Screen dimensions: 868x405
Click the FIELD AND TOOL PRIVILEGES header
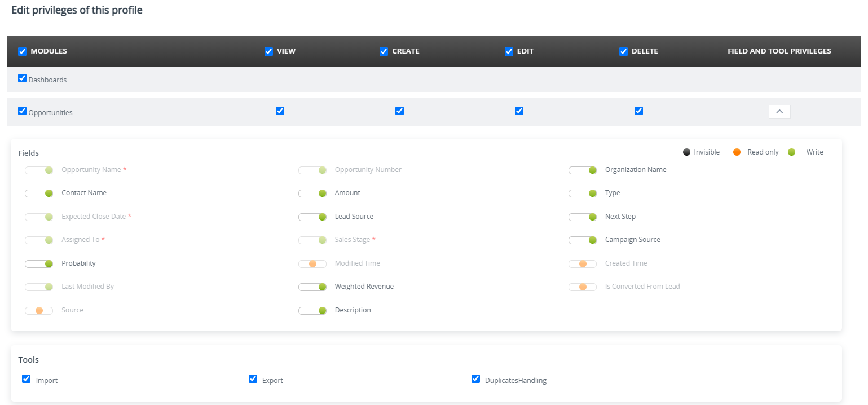pos(779,51)
